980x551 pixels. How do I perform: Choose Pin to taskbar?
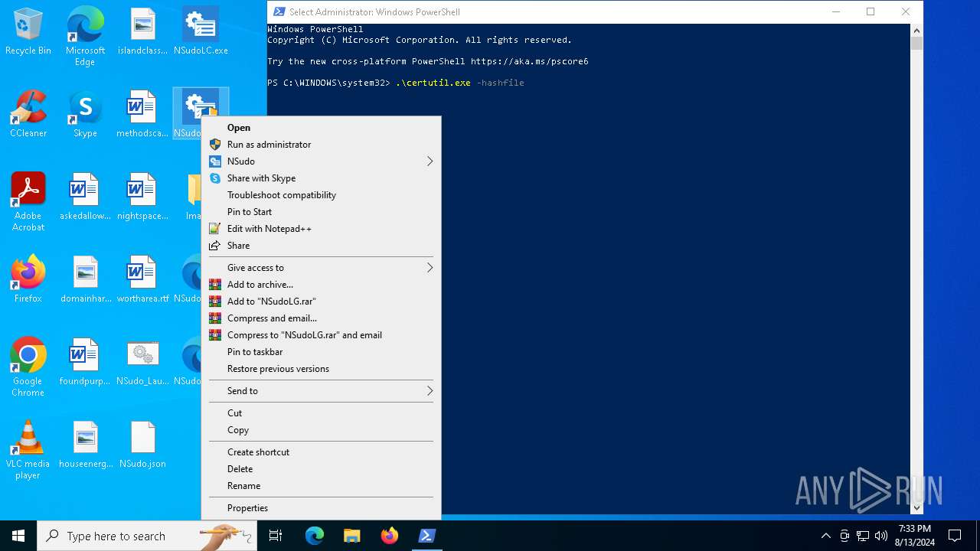(x=322, y=352)
